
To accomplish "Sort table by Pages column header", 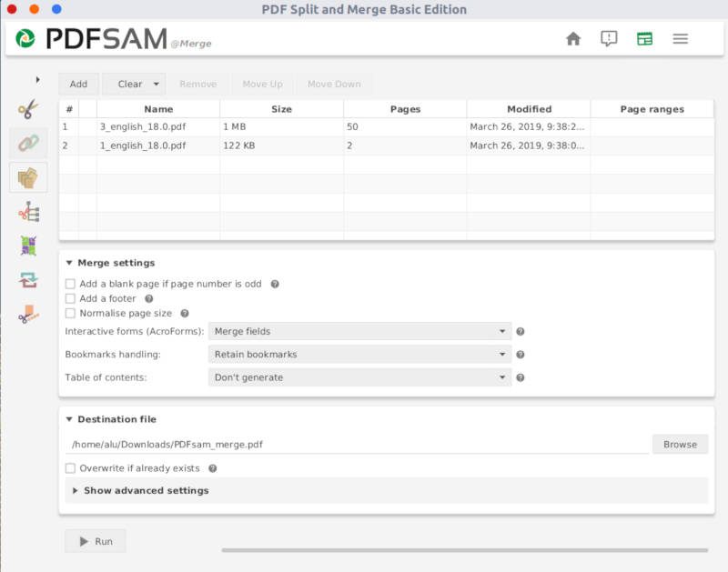I will point(405,109).
